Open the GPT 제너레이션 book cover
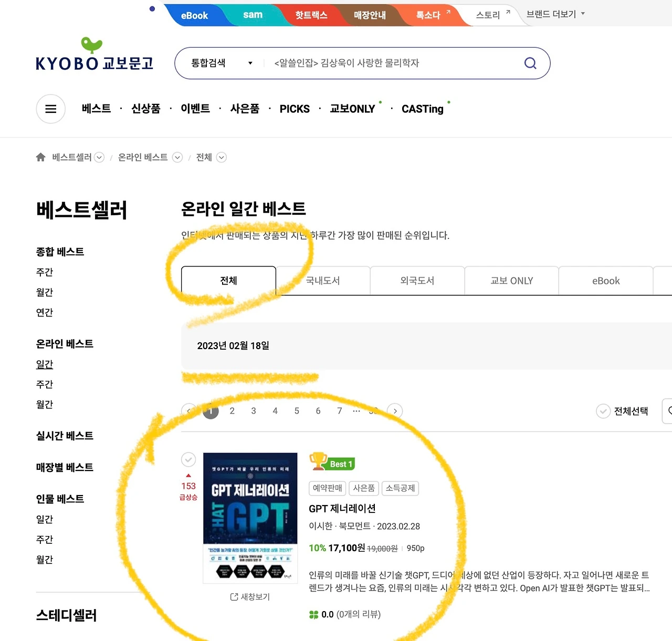Screen dimensions: 672x641 click(250, 518)
